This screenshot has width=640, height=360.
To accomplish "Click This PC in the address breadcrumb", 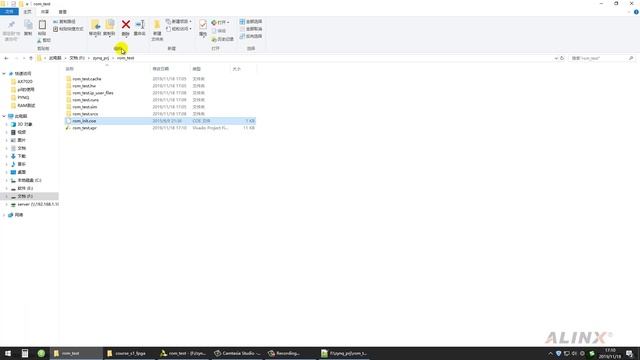I will [55, 58].
